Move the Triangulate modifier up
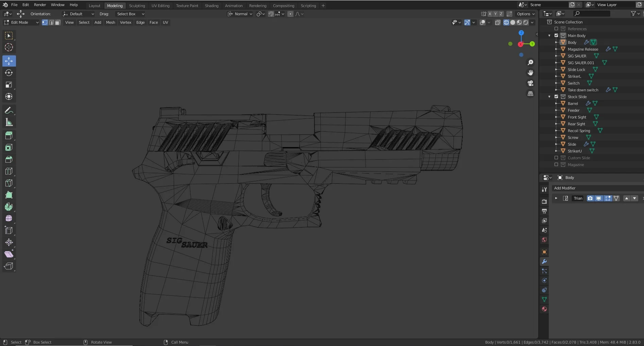 pos(627,198)
